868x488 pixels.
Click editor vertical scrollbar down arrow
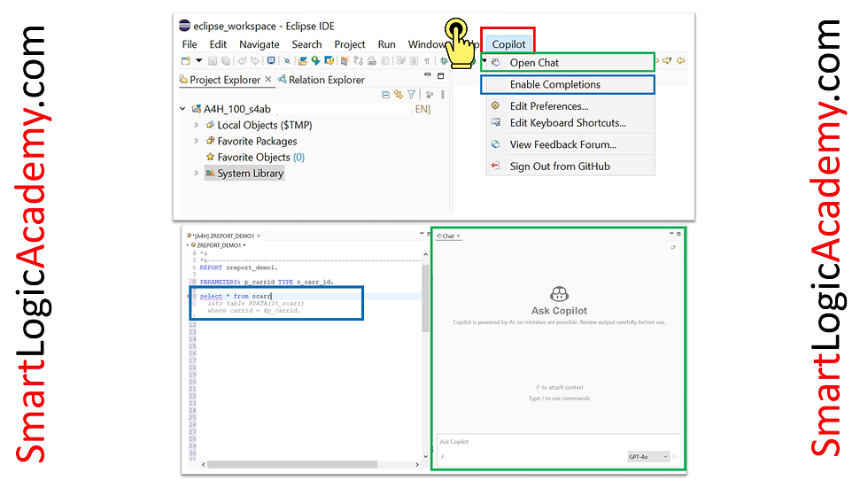click(425, 456)
